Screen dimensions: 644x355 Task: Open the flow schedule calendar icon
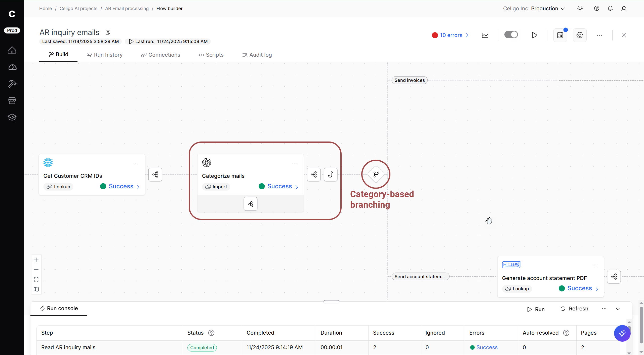[560, 35]
